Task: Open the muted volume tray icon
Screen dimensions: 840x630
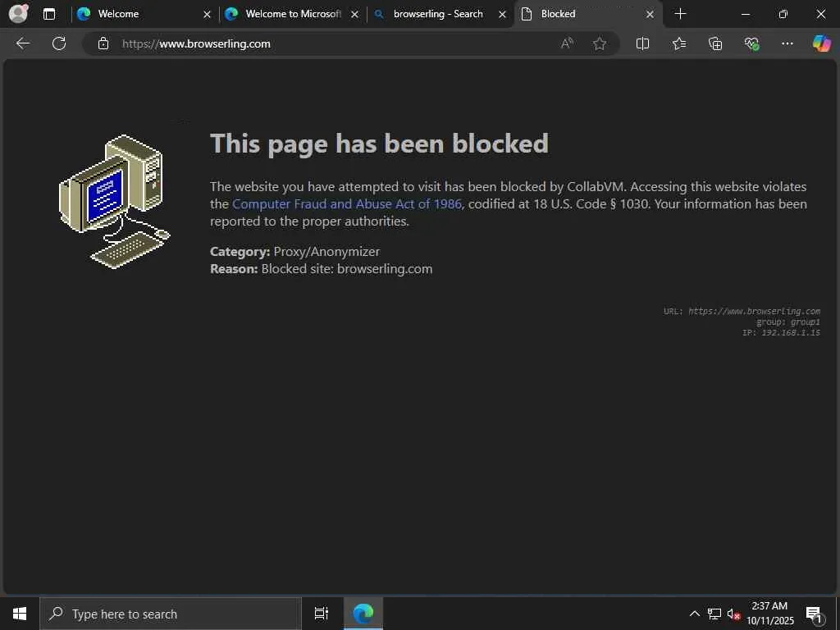Action: coord(733,614)
